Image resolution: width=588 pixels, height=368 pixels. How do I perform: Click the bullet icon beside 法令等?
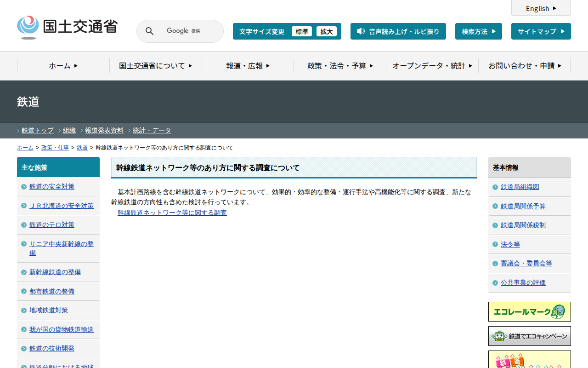[495, 245]
